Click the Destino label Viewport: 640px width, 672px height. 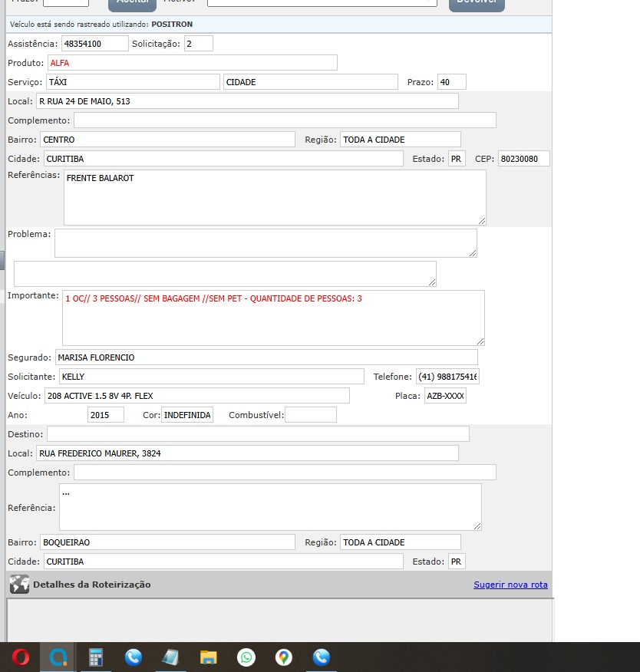[25, 434]
